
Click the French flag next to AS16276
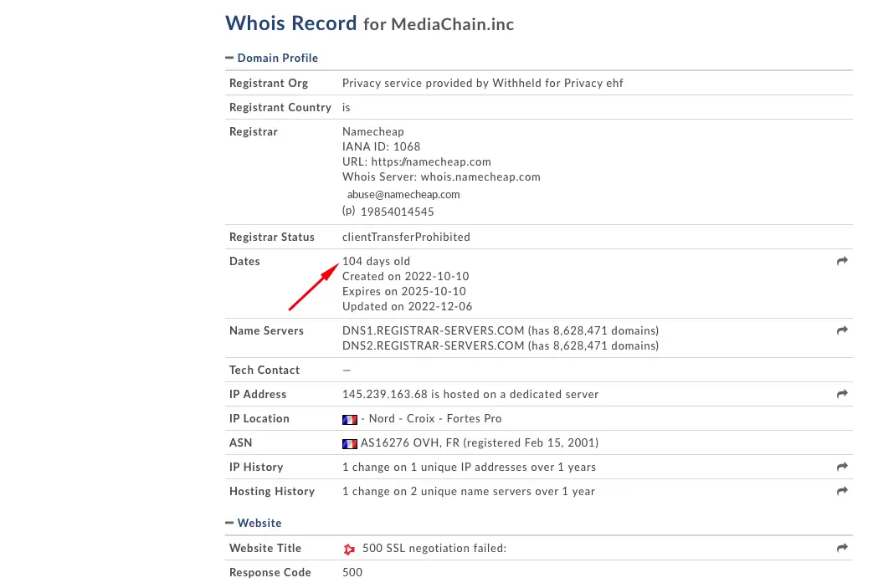(x=350, y=443)
